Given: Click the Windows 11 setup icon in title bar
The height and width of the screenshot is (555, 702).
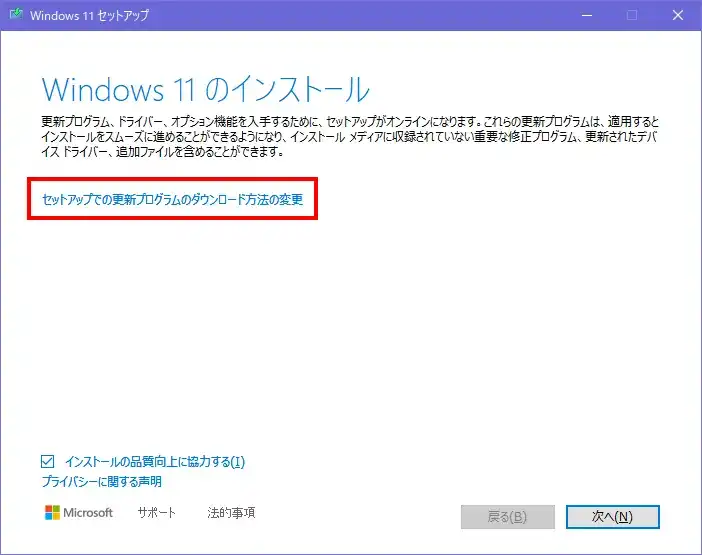Looking at the screenshot, I should [16, 16].
